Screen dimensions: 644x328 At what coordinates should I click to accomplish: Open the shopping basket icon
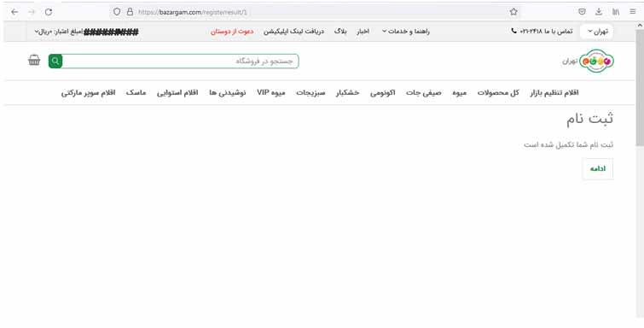point(34,60)
